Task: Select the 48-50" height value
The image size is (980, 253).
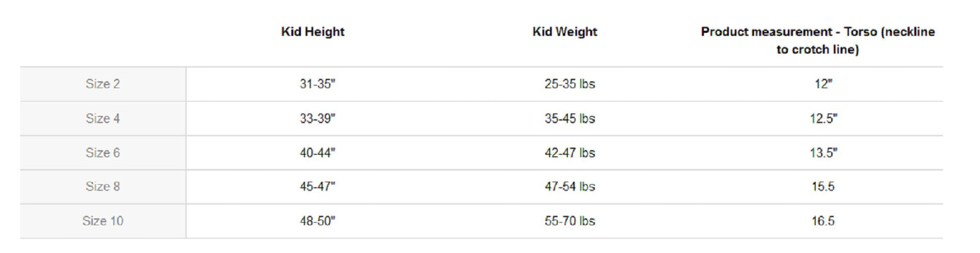Action: pos(317,221)
